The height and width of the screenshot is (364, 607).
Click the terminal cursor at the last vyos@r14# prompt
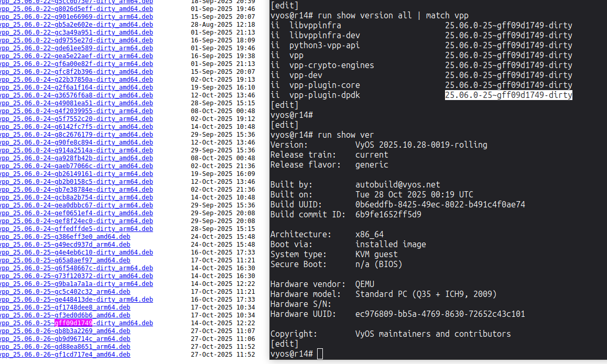tap(320, 354)
